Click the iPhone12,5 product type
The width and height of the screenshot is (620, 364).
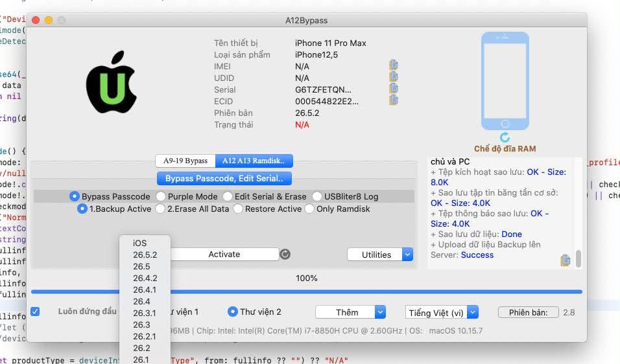coord(316,55)
